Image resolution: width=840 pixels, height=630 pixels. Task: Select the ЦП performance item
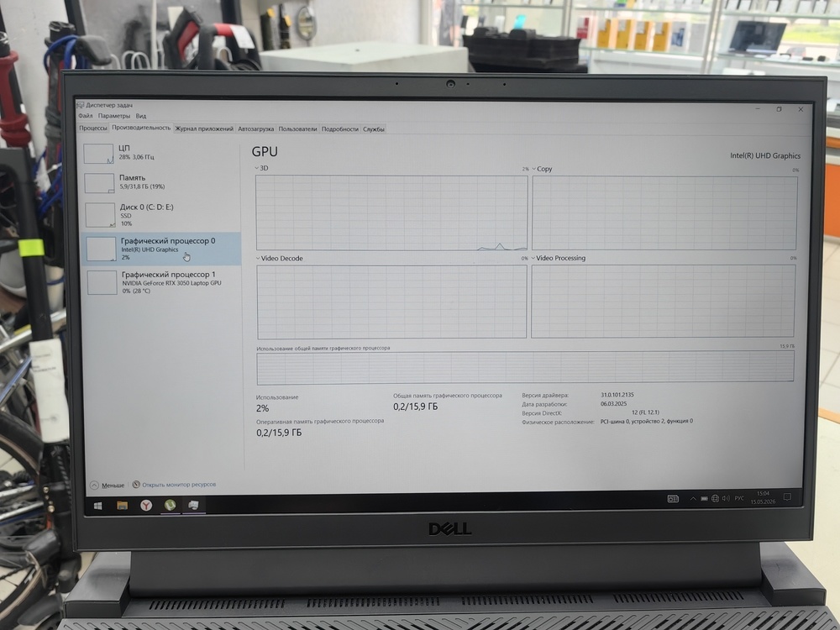point(161,153)
